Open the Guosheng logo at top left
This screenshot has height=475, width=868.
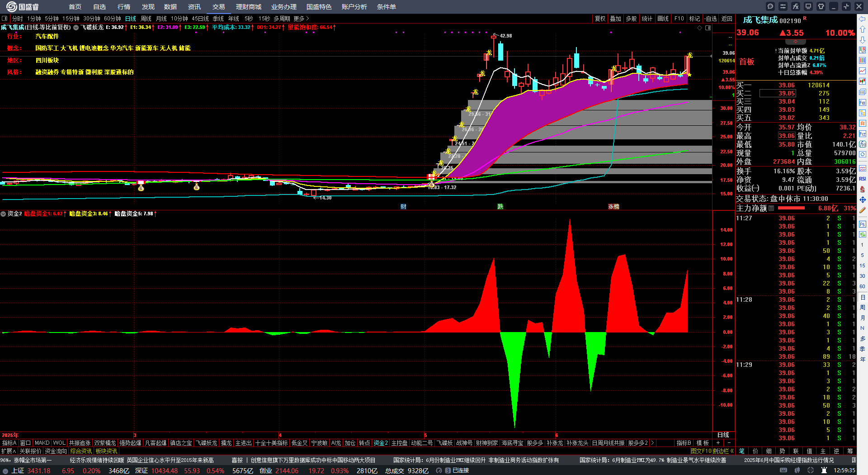pos(22,6)
